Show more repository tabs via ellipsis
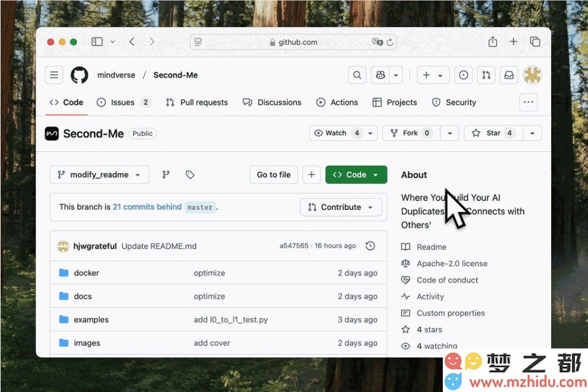Image resolution: width=588 pixels, height=392 pixels. point(528,102)
